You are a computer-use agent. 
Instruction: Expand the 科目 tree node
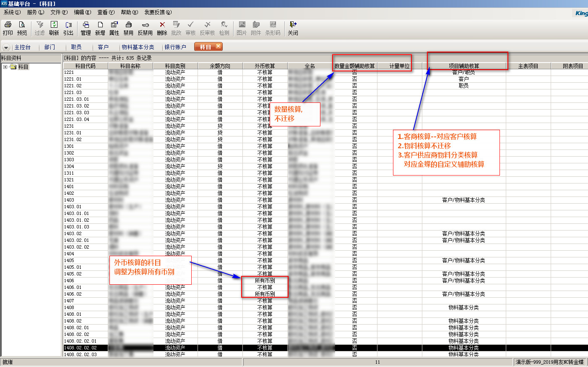click(5, 67)
